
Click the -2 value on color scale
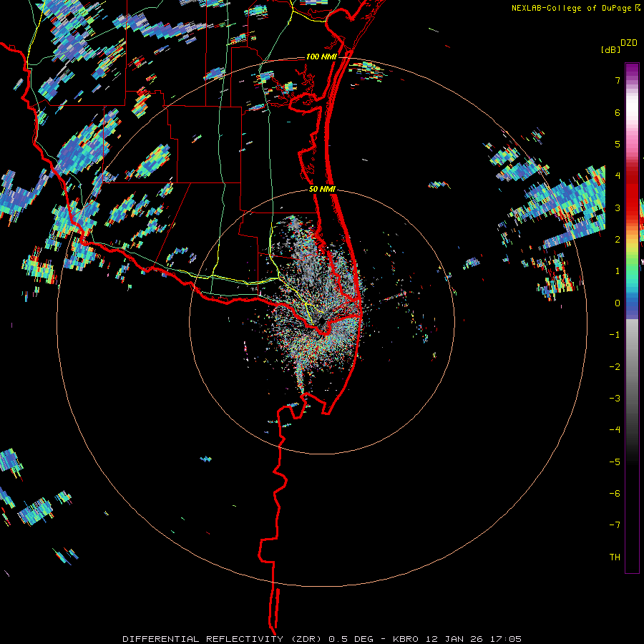(x=615, y=367)
